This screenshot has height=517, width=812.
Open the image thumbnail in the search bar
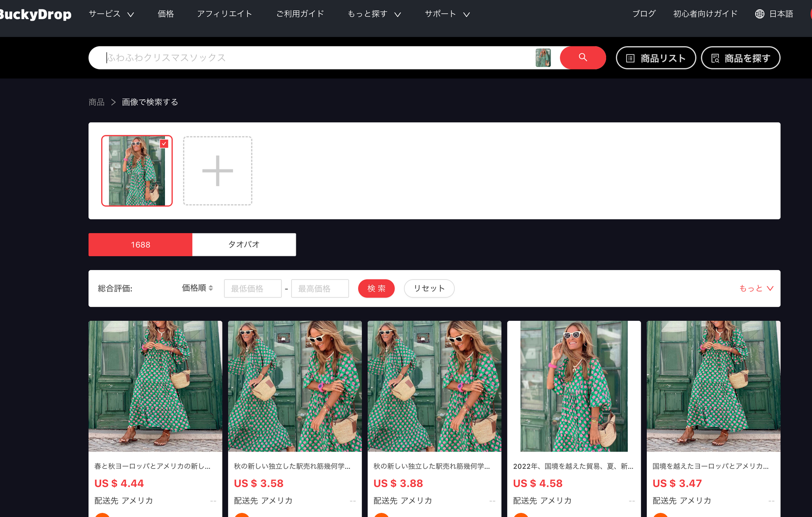pyautogui.click(x=543, y=58)
